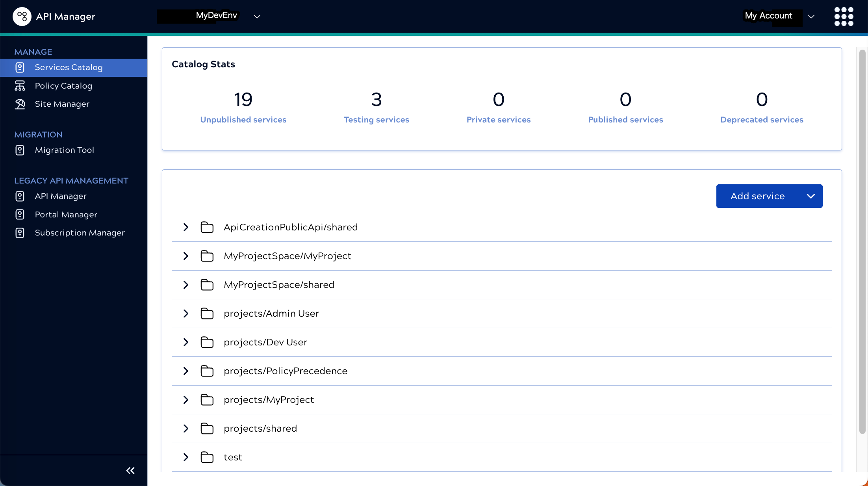Select the Services Catalog icon in sidebar
Screen dimensions: 868x486
point(20,67)
